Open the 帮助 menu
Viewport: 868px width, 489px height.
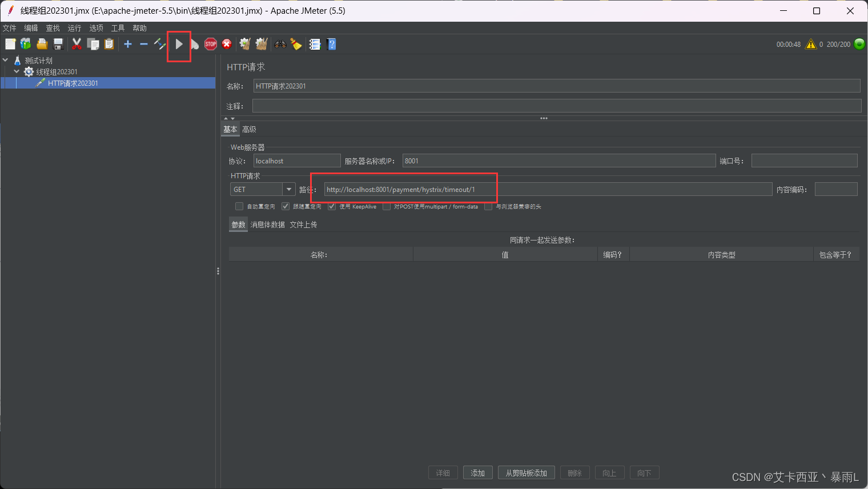click(139, 28)
